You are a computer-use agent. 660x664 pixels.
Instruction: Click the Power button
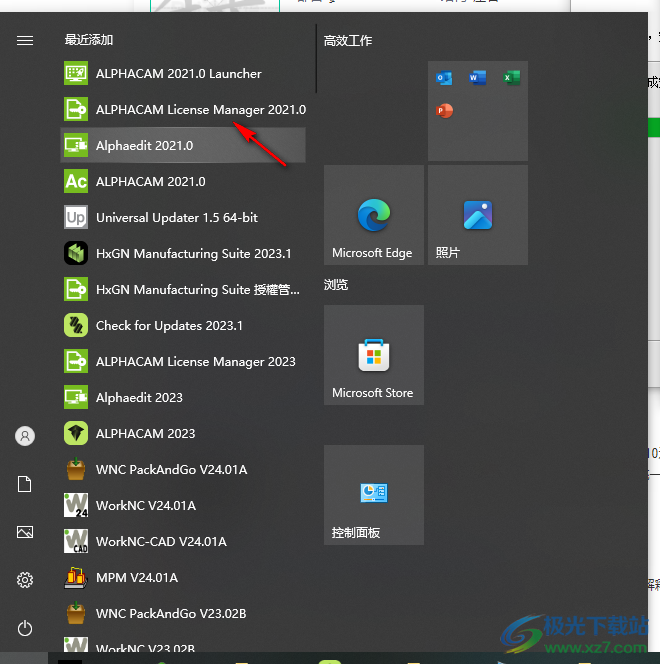pyautogui.click(x=25, y=628)
